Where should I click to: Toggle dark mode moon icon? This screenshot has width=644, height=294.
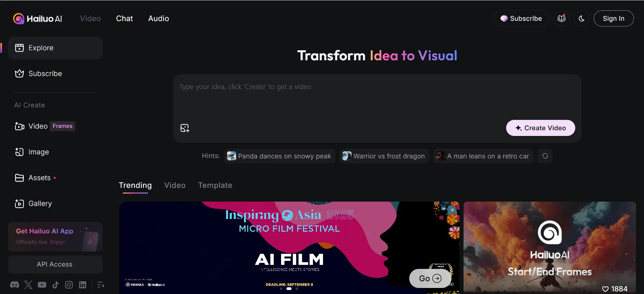582,18
